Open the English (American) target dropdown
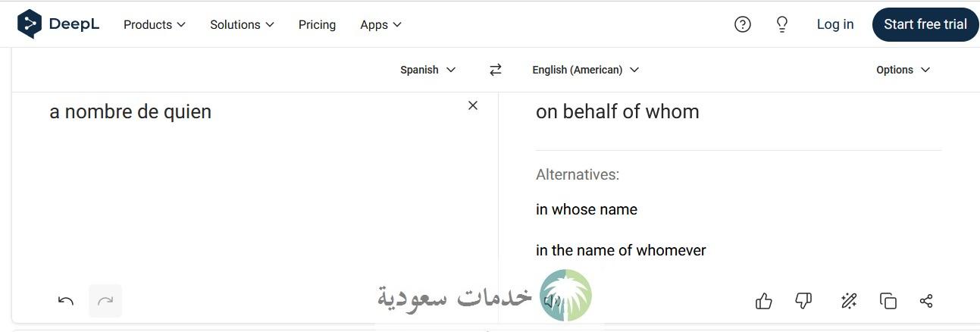 586,70
